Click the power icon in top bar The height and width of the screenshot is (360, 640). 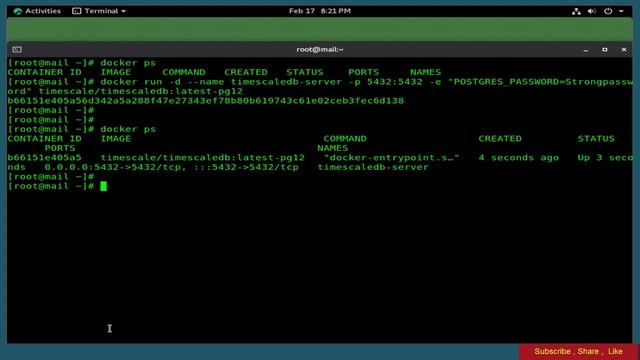(x=608, y=11)
